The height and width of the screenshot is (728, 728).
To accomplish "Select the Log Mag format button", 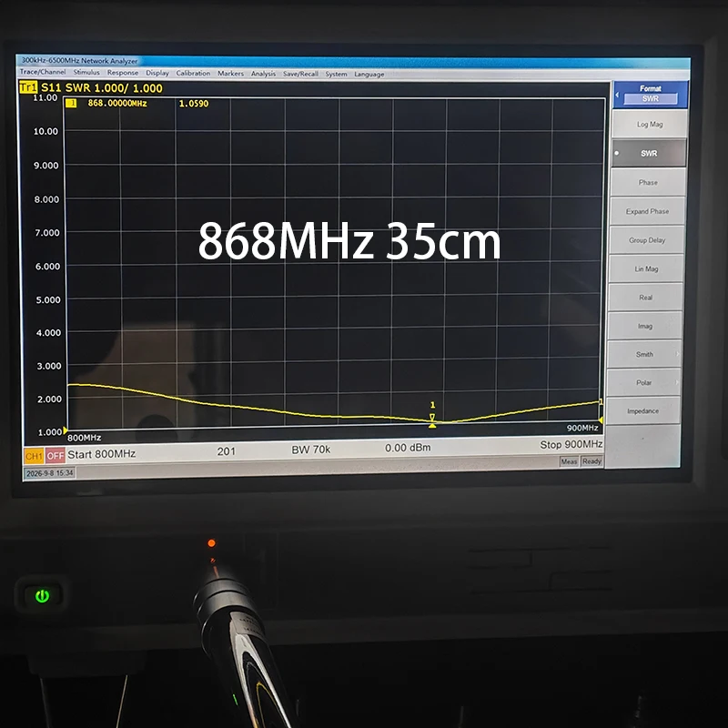I will 650,124.
